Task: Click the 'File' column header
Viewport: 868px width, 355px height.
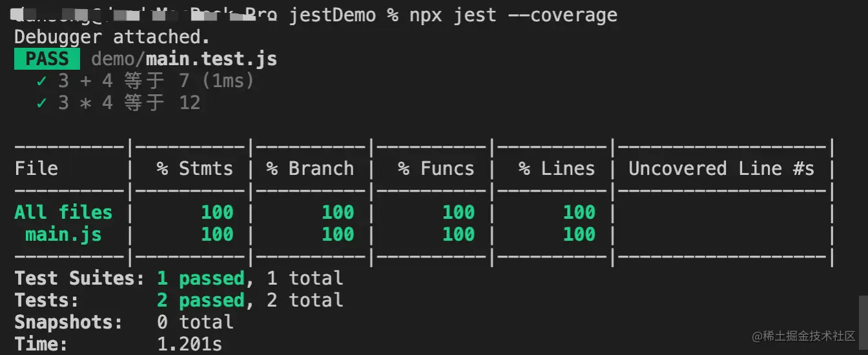Action: [x=36, y=169]
